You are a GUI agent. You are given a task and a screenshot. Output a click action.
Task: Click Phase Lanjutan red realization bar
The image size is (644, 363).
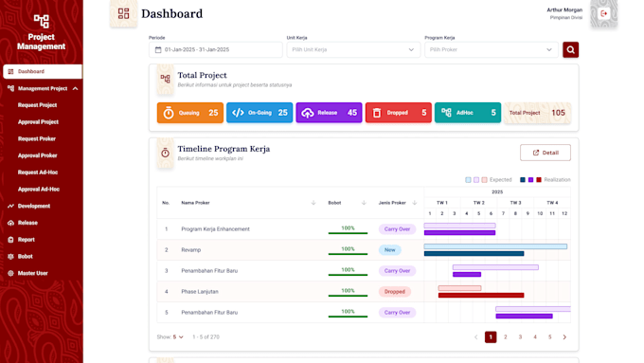pyautogui.click(x=481, y=295)
